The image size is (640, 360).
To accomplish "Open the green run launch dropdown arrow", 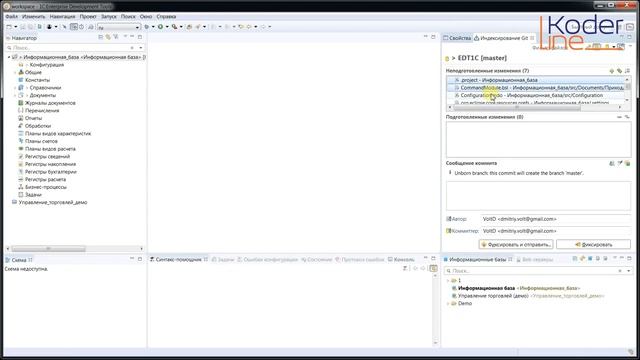I will (x=167, y=27).
